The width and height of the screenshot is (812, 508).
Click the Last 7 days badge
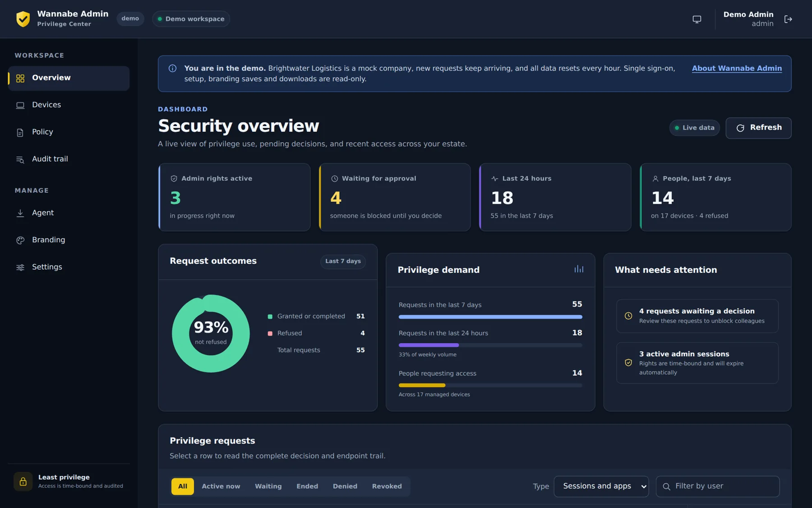click(x=343, y=261)
